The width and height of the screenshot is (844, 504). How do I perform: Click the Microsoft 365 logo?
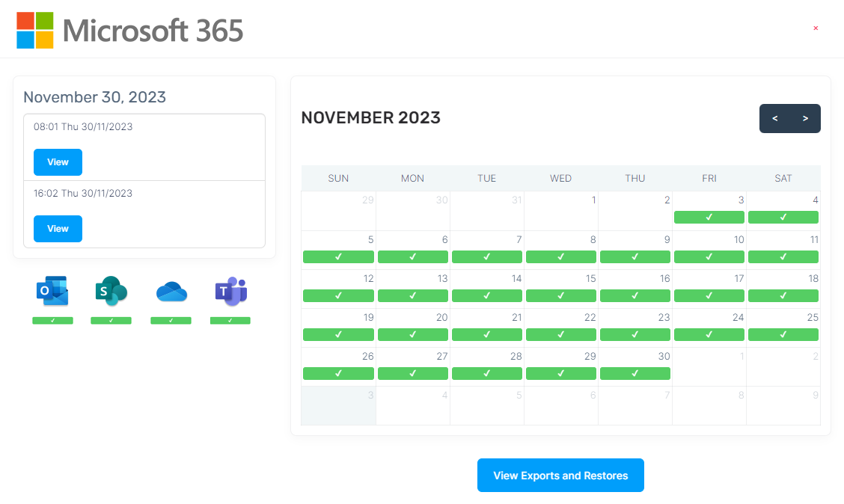coord(130,30)
